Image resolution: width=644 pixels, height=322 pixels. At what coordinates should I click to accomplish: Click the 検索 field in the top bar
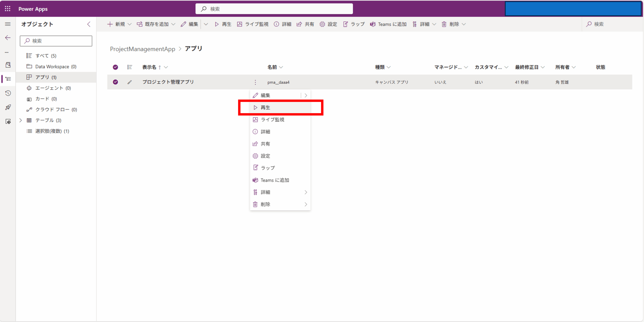274,9
